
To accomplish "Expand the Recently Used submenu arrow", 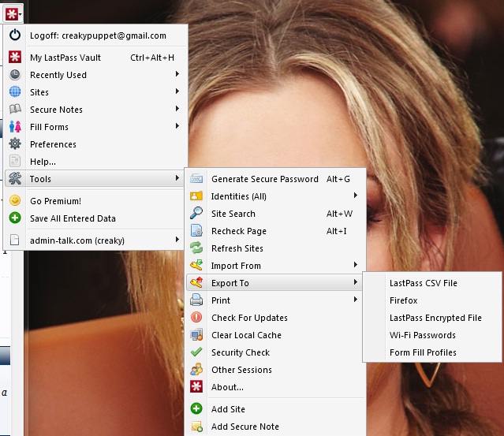I will coord(177,74).
